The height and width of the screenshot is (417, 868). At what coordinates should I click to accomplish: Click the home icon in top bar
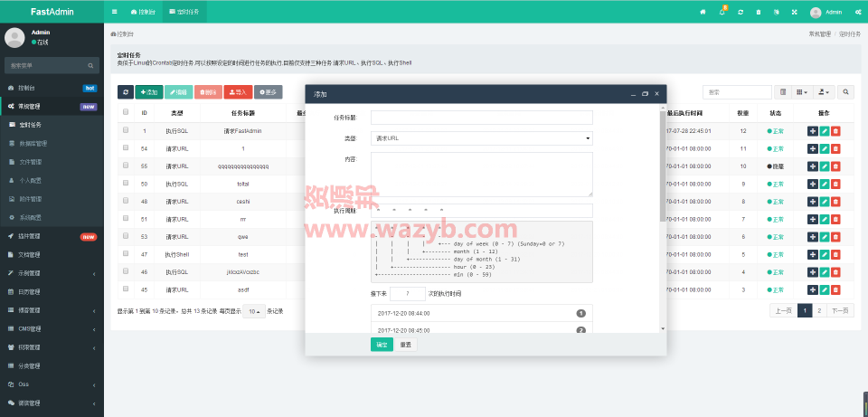pos(703,12)
